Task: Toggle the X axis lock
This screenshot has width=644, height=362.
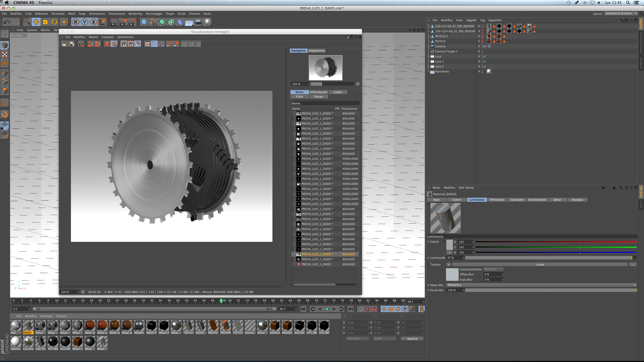Action: (x=75, y=22)
